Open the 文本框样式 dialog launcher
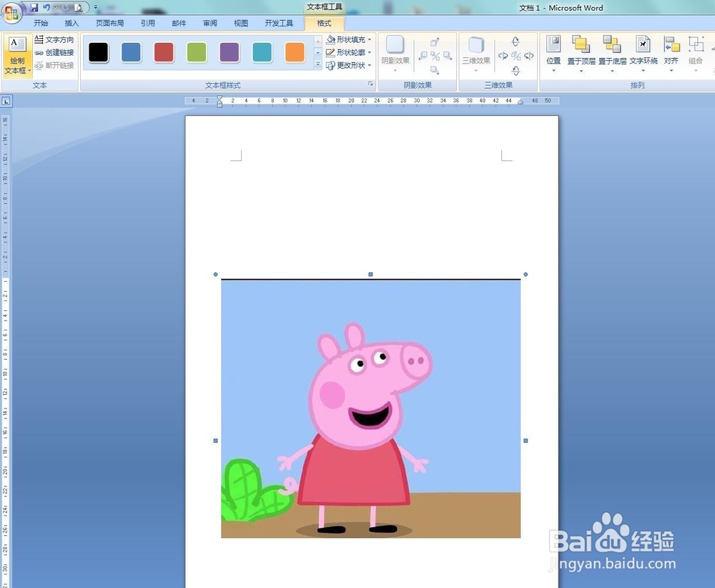 (x=370, y=84)
